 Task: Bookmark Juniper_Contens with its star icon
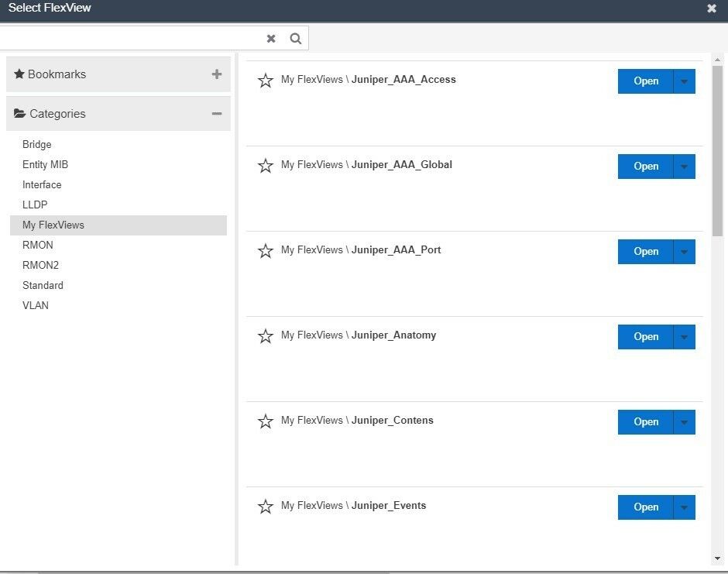265,421
